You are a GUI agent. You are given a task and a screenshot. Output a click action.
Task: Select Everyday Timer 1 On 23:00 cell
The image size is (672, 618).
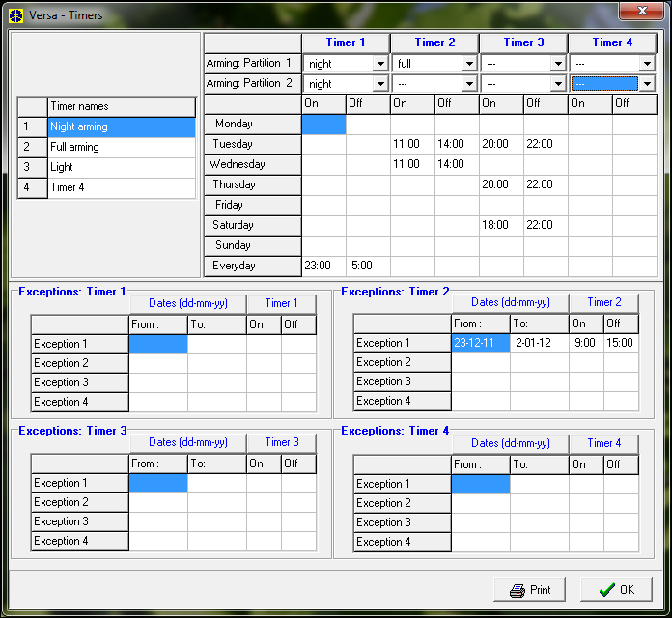(323, 266)
